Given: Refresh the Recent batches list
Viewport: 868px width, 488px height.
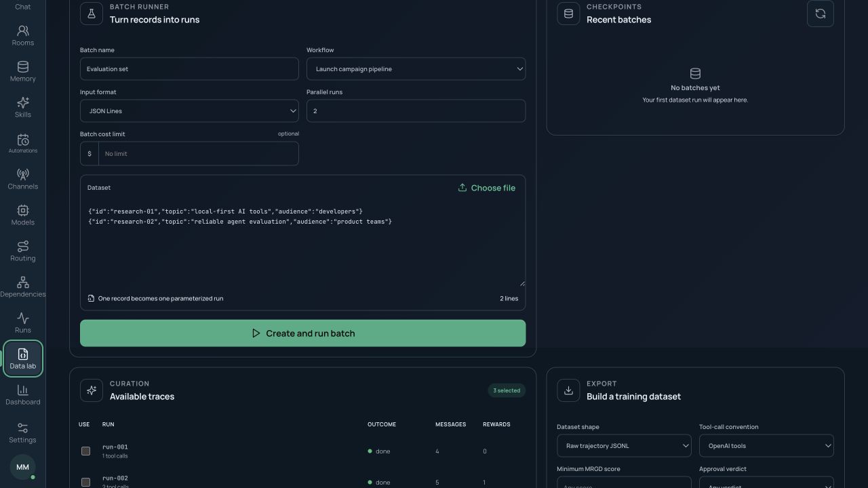Looking at the screenshot, I should 820,14.
